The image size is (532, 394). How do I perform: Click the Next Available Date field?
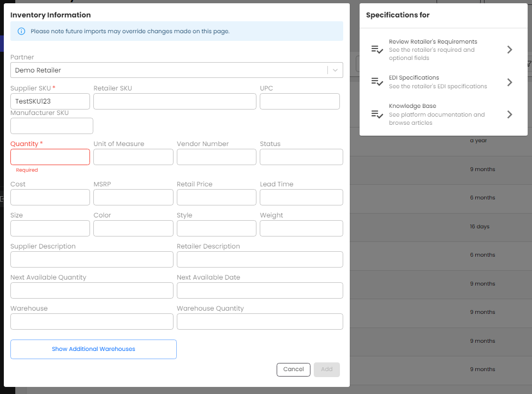click(x=260, y=290)
